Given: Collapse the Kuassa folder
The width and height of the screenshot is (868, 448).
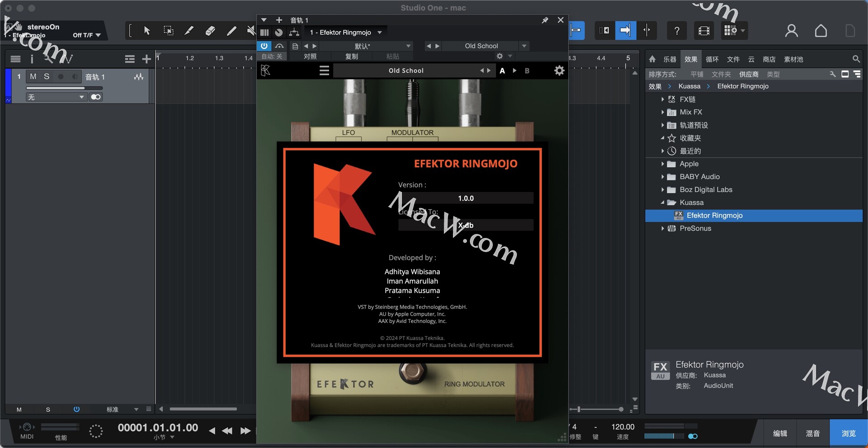Looking at the screenshot, I should (x=663, y=202).
